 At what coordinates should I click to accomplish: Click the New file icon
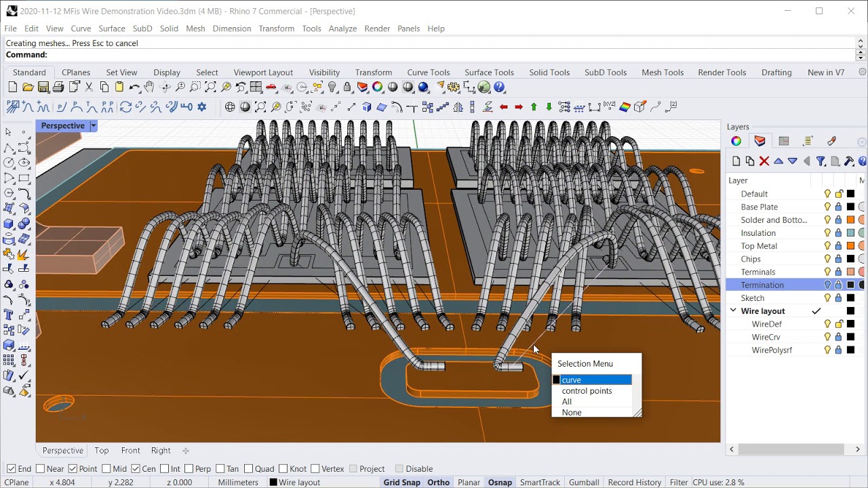coord(13,87)
